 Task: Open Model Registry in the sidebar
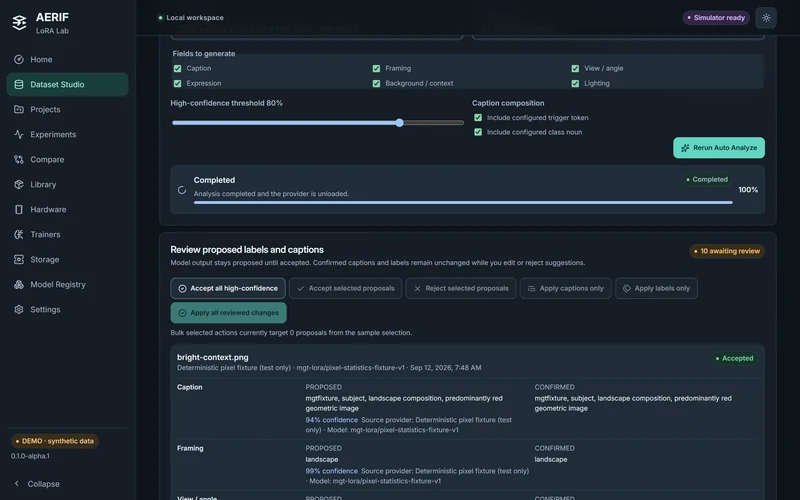tap(67, 285)
